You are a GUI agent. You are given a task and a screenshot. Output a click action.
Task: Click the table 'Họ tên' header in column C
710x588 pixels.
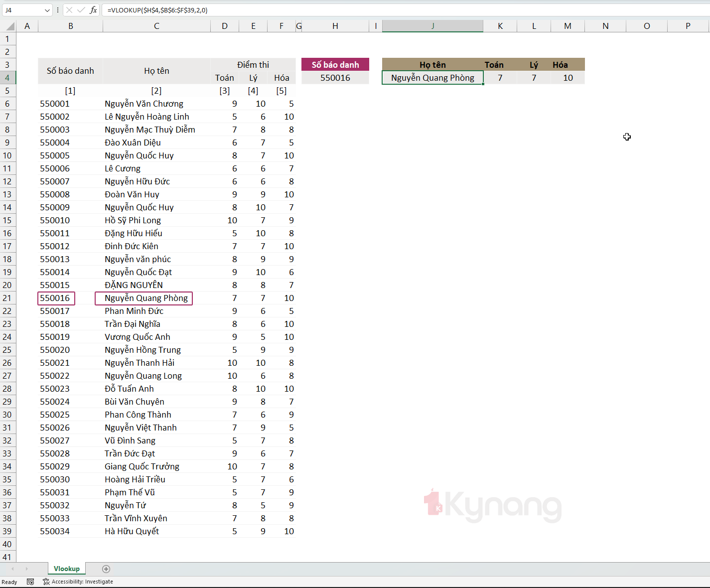pyautogui.click(x=156, y=71)
